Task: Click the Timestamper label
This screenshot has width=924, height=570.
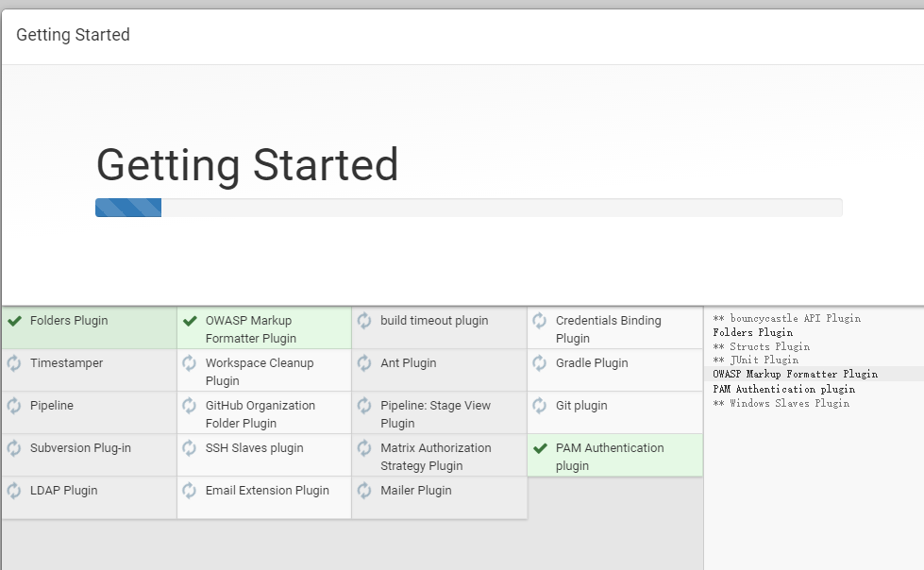Action: tap(67, 363)
